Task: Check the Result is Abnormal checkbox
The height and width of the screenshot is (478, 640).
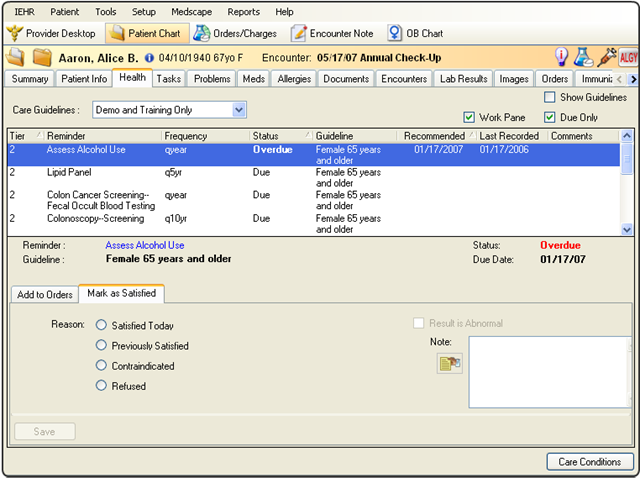Action: (418, 323)
